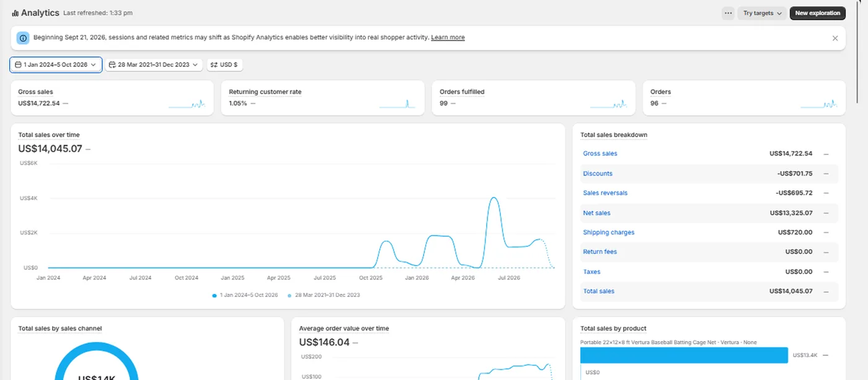Open the Learn more link
The image size is (868, 380).
click(448, 38)
